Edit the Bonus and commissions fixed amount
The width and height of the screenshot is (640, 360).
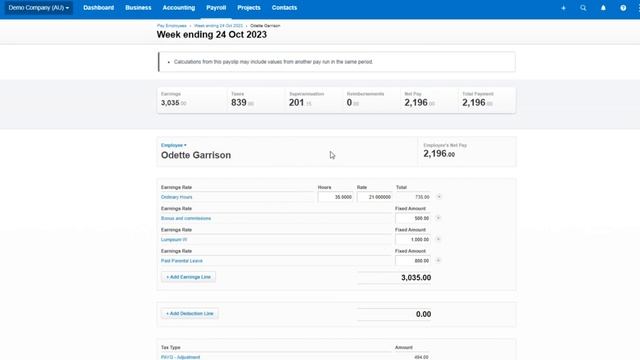[413, 218]
